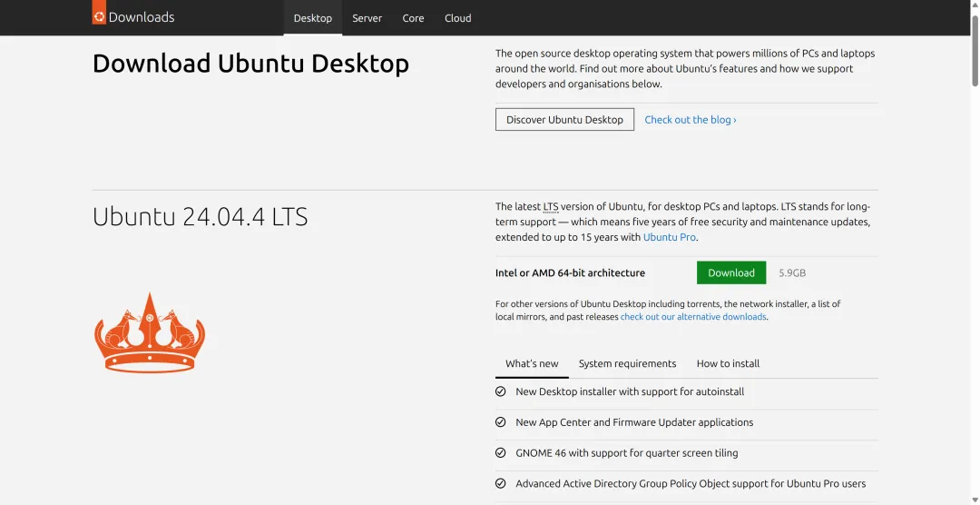The height and width of the screenshot is (505, 980).
Task: Show the How to install tab
Action: [x=728, y=363]
